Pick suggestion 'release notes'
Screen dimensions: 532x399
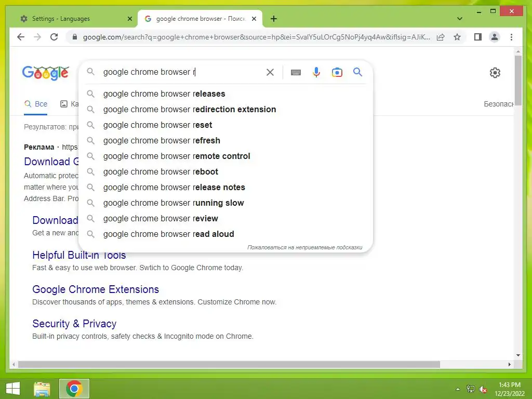(225, 187)
